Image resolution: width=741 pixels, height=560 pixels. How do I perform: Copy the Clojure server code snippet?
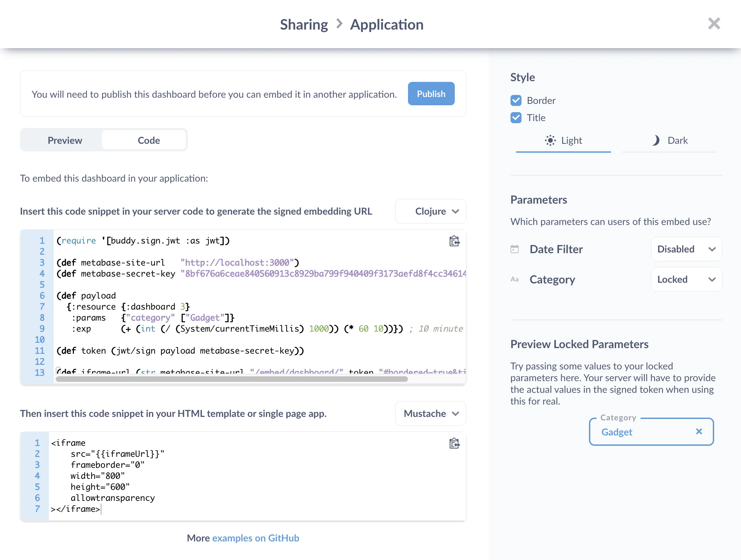click(454, 241)
